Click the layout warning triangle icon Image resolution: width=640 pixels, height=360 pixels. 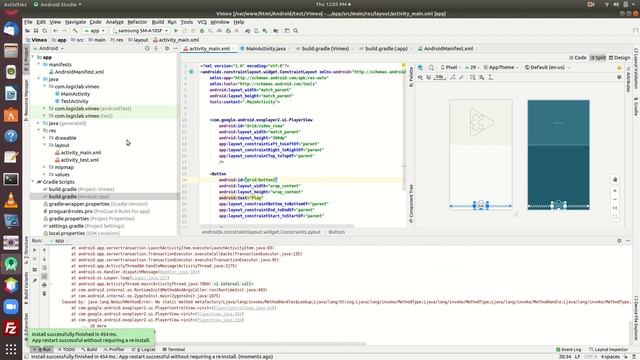click(619, 67)
